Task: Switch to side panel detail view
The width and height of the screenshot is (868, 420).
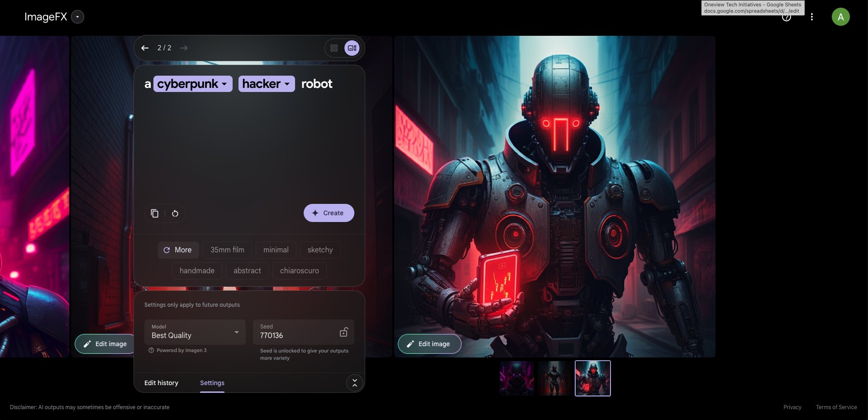Action: coord(352,48)
